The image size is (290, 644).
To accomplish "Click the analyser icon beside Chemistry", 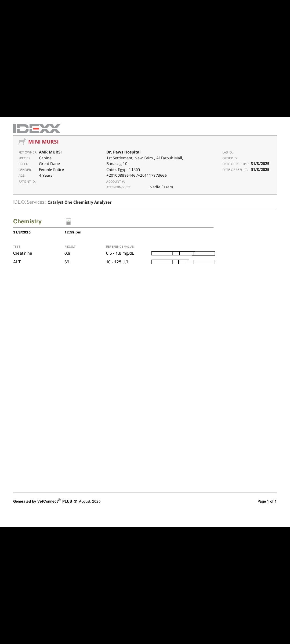I will [x=68, y=221].
